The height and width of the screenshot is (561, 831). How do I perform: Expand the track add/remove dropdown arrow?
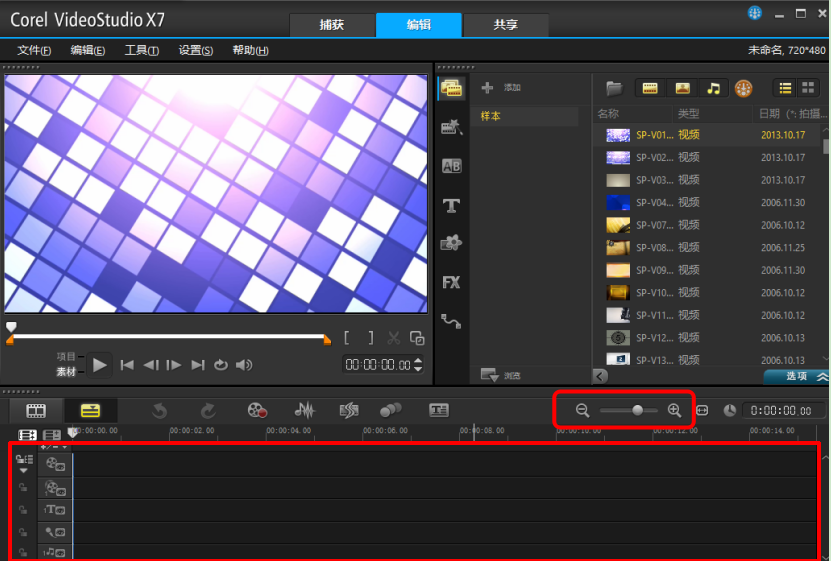click(x=24, y=470)
